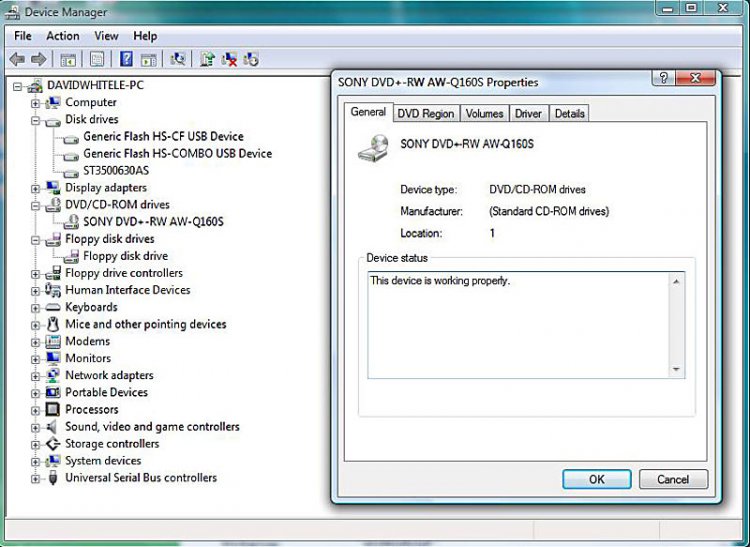Click the Show/Hide Console Tree toolbar icon
The image size is (750, 547).
pyautogui.click(x=68, y=59)
